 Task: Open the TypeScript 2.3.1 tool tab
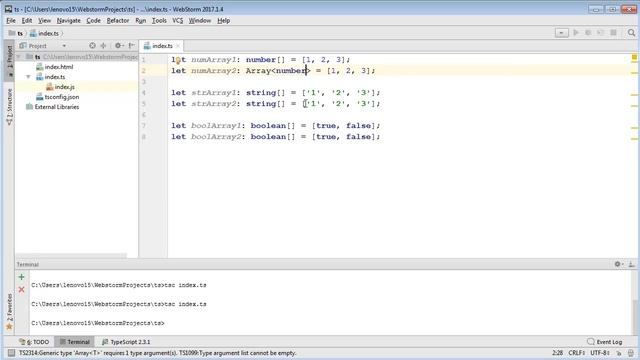tap(126, 342)
